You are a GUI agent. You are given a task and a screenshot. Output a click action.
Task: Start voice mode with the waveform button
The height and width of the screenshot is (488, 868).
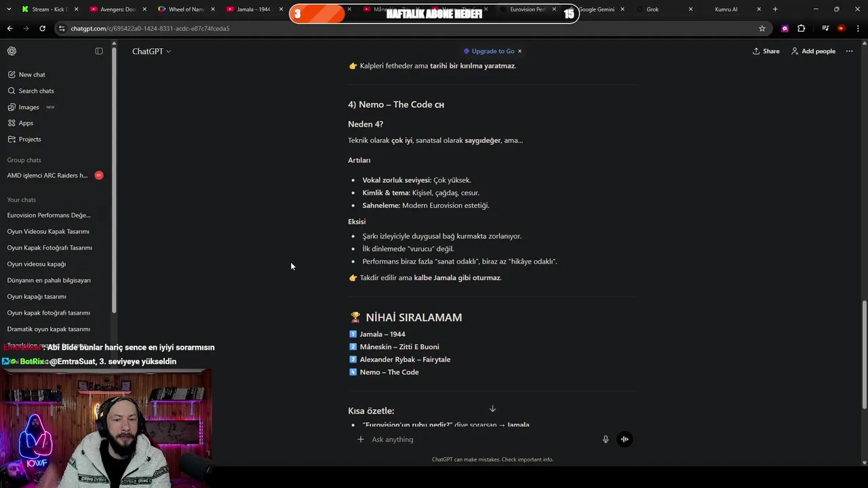[x=625, y=439]
